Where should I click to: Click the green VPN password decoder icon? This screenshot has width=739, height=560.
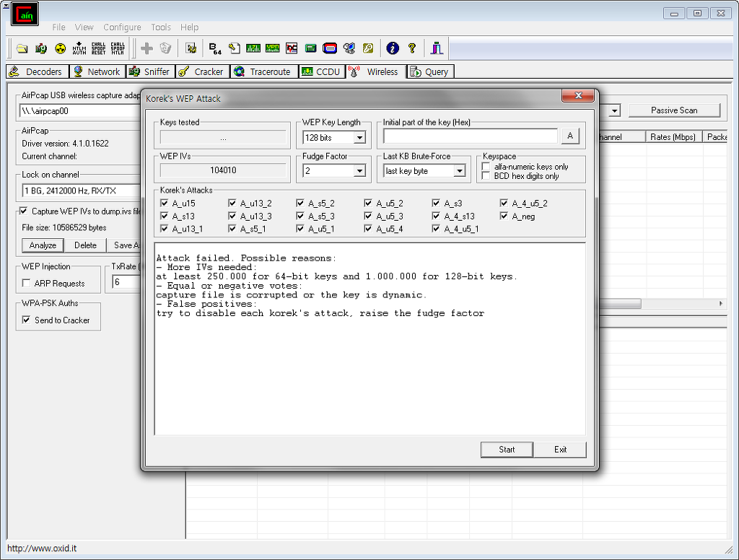pyautogui.click(x=272, y=48)
